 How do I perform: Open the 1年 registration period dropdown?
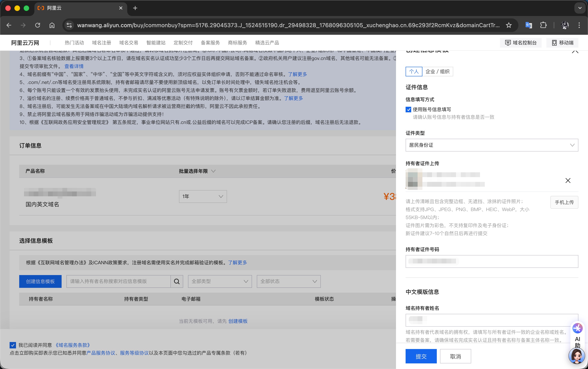click(x=203, y=196)
